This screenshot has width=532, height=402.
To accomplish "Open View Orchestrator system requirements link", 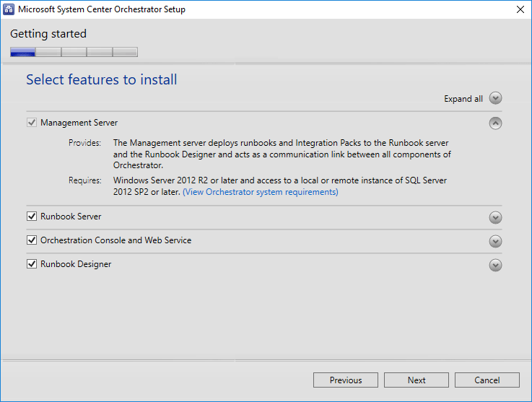I will point(261,192).
